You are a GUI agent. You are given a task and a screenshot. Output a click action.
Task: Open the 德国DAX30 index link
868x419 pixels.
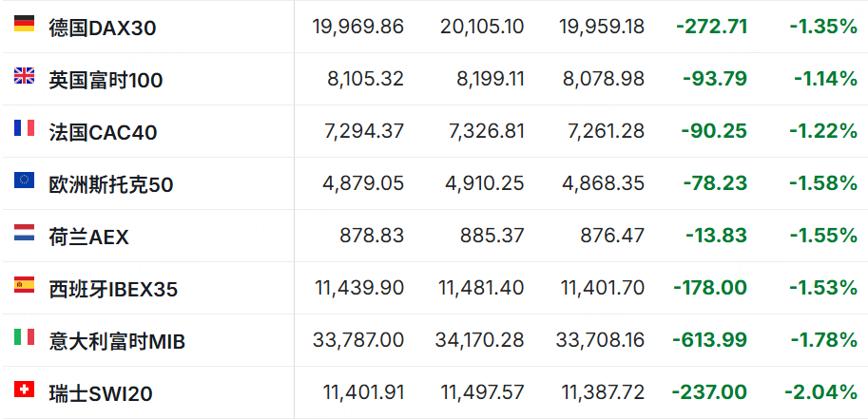[103, 28]
